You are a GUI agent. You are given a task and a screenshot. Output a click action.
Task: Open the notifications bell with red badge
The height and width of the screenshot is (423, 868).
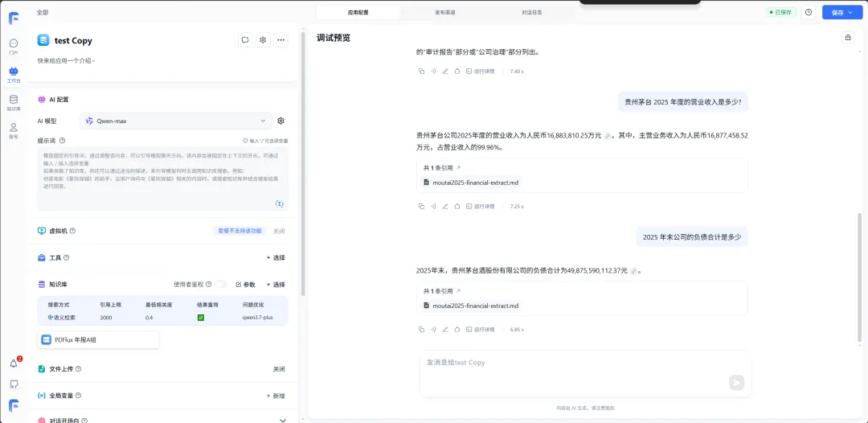click(14, 363)
